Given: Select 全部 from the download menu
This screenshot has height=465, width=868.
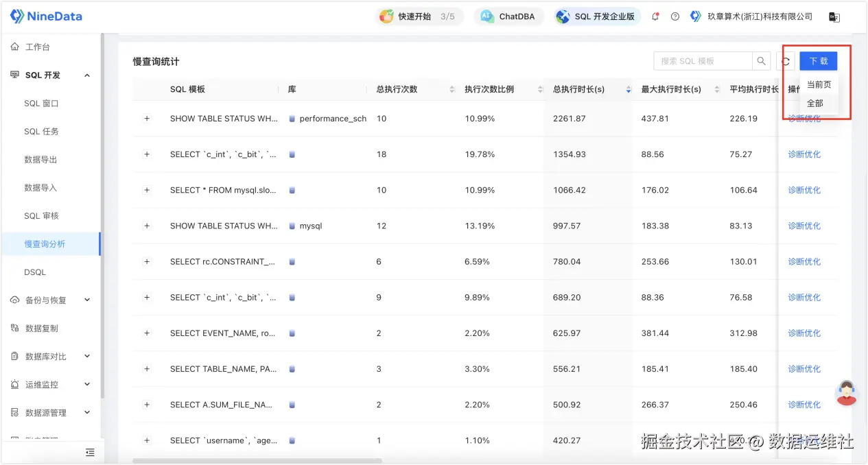Looking at the screenshot, I should [814, 104].
